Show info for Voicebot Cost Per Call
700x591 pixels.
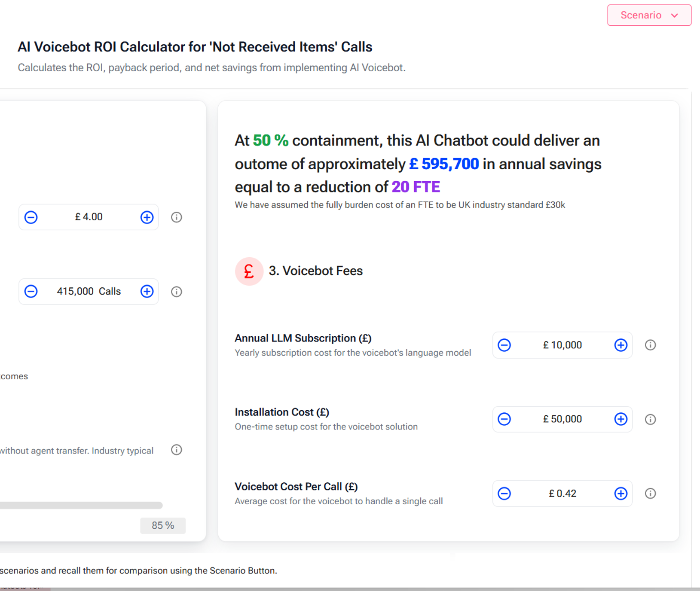point(650,494)
